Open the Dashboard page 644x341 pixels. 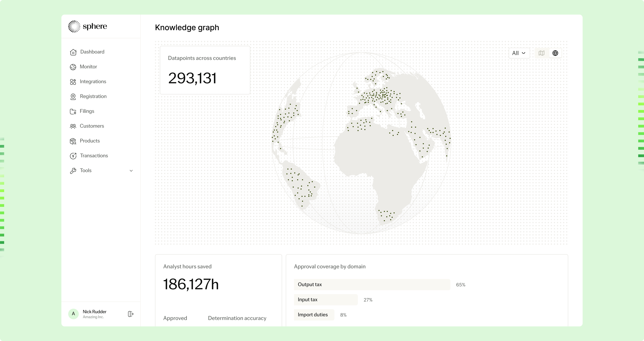(92, 52)
